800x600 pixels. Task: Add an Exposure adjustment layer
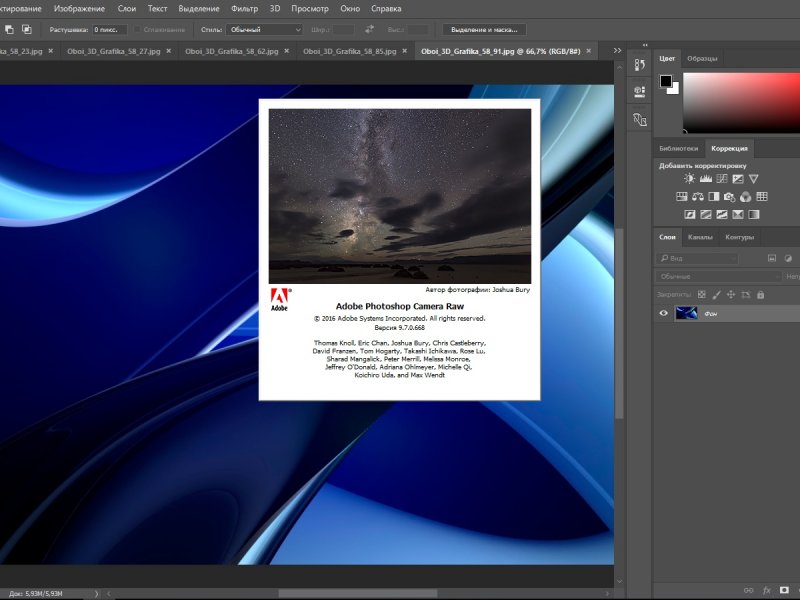pos(738,179)
